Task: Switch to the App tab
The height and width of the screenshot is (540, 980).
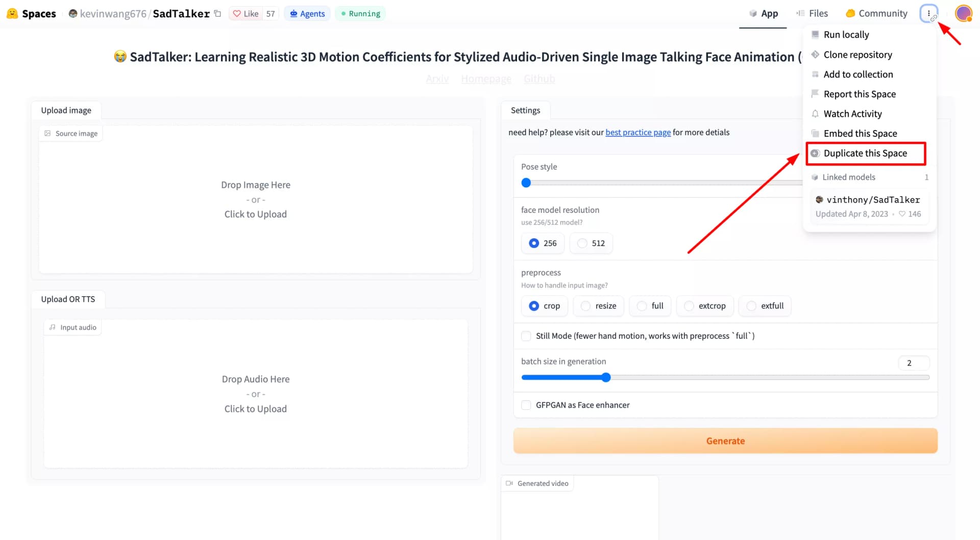Action: pos(764,14)
